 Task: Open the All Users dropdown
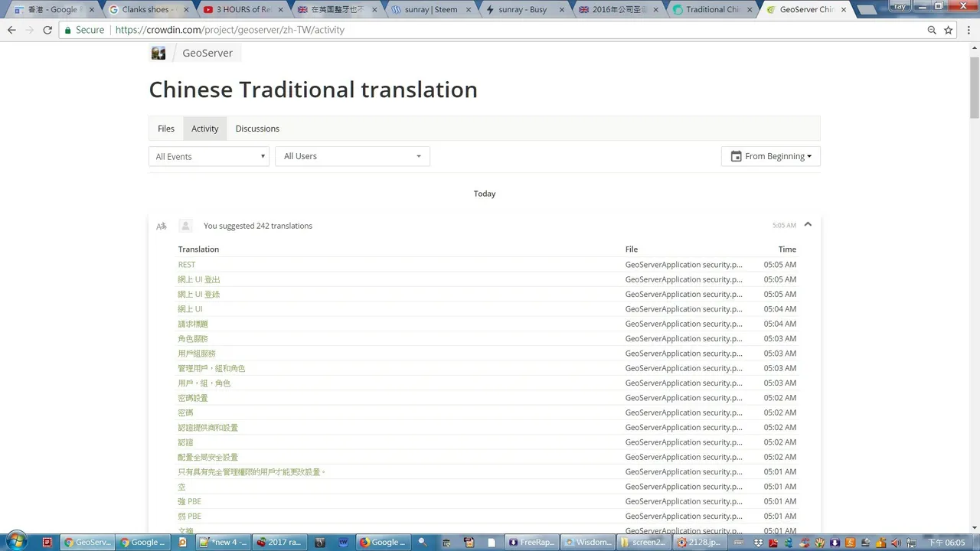pos(352,156)
